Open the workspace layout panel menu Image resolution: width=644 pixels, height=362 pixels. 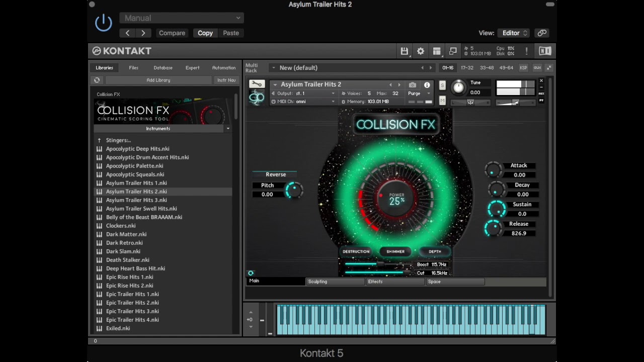tap(437, 51)
